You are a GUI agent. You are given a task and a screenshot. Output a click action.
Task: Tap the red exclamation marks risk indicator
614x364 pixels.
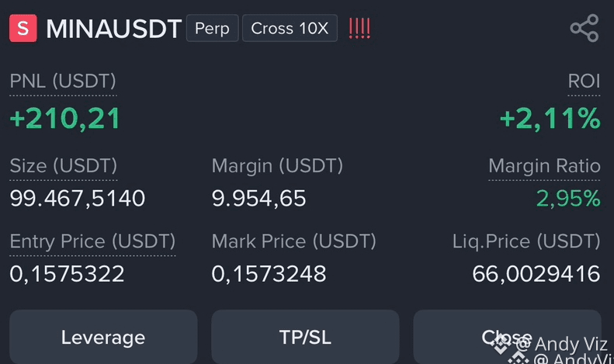(359, 28)
